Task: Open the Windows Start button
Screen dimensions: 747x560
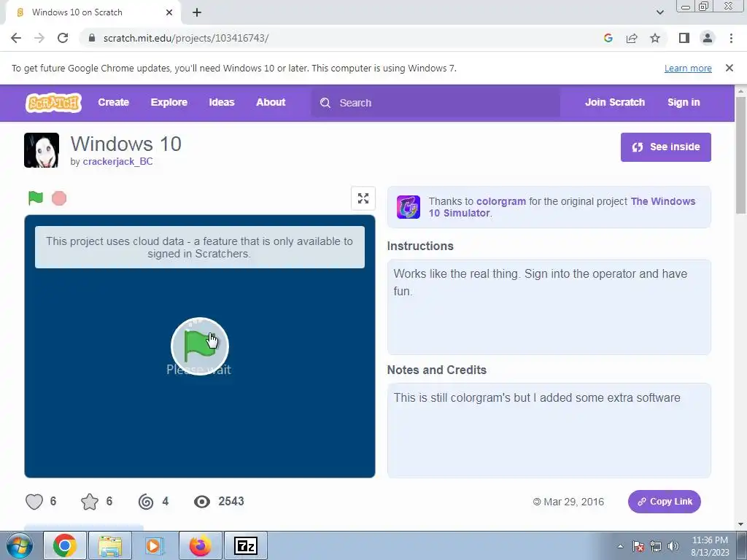Action: tap(20, 545)
